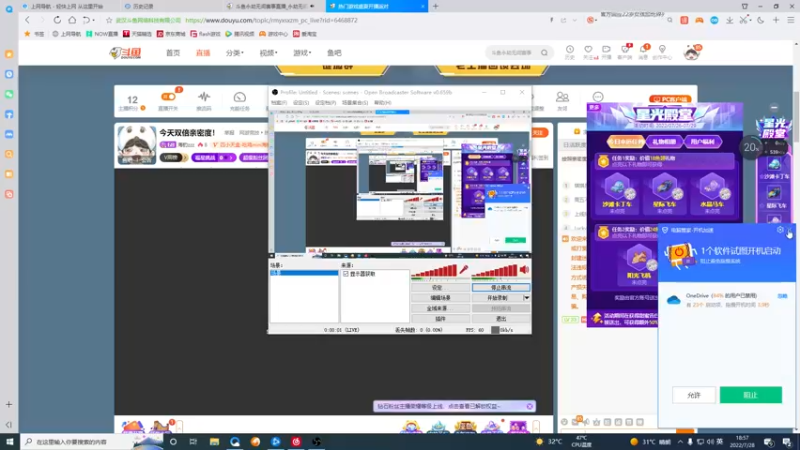The height and width of the screenshot is (450, 800).
Task: Open Windows Start menu
Action: pos(10,442)
